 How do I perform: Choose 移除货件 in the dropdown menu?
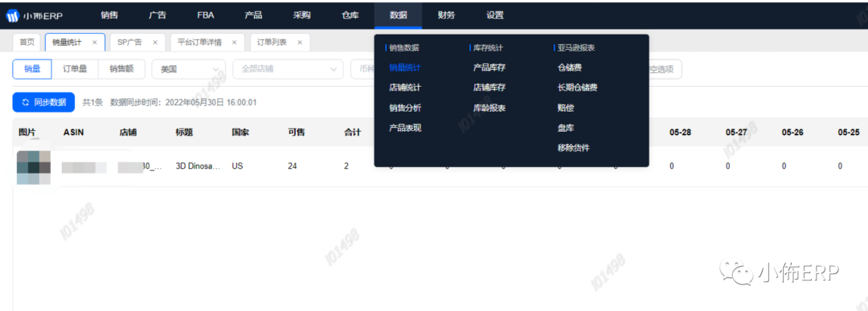pos(574,148)
